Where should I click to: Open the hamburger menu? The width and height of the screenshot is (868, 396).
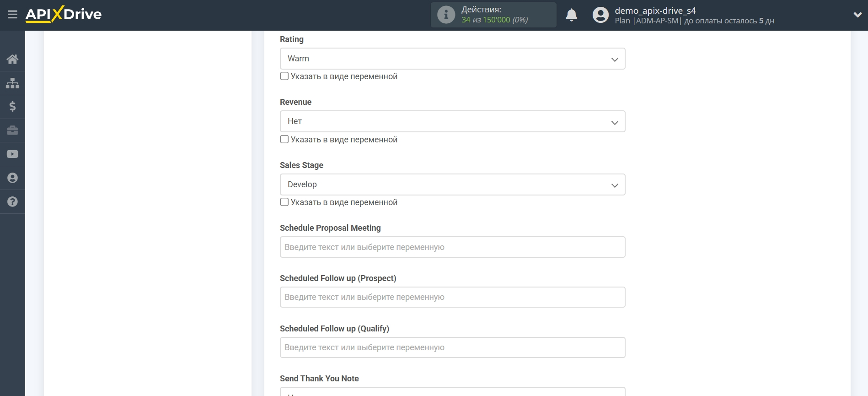[12, 15]
